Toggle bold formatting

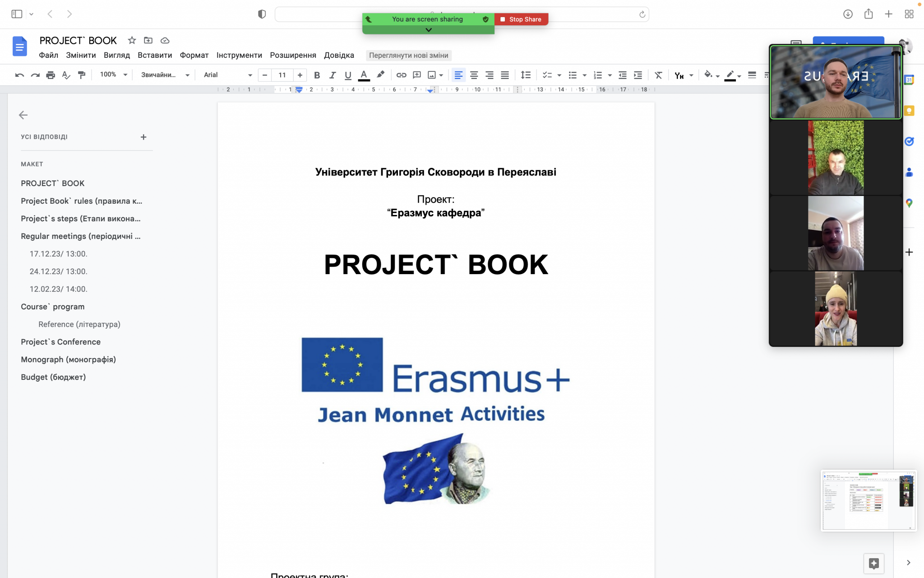317,75
